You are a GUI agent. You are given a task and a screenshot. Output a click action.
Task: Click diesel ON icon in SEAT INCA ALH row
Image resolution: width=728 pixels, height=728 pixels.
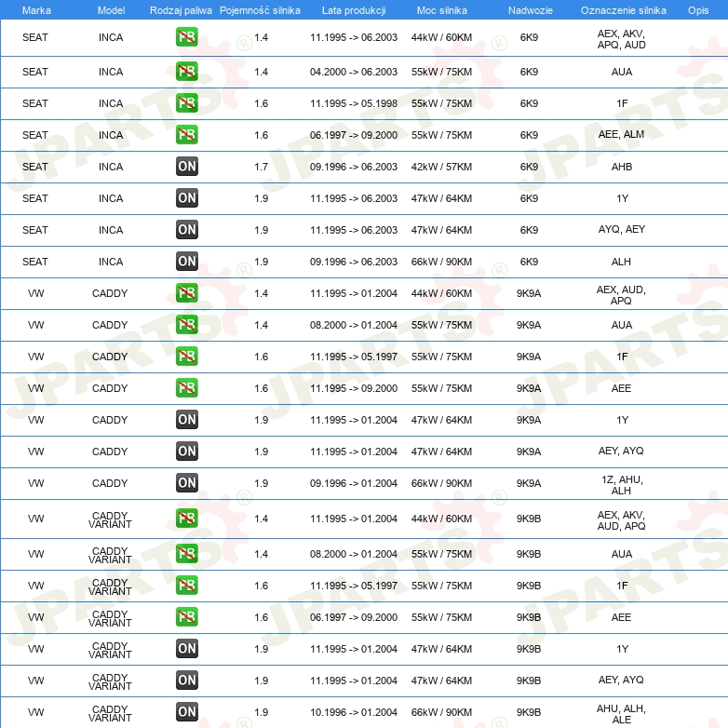click(186, 261)
